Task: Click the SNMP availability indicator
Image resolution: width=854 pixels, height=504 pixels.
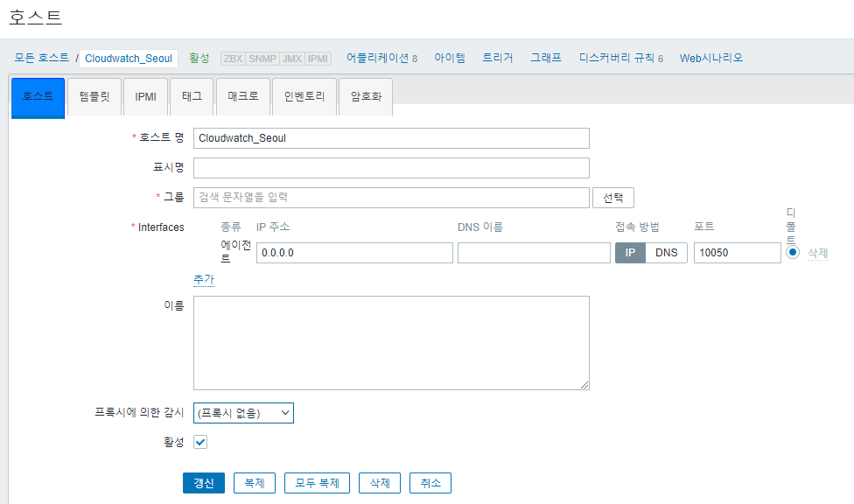Action: (x=262, y=59)
